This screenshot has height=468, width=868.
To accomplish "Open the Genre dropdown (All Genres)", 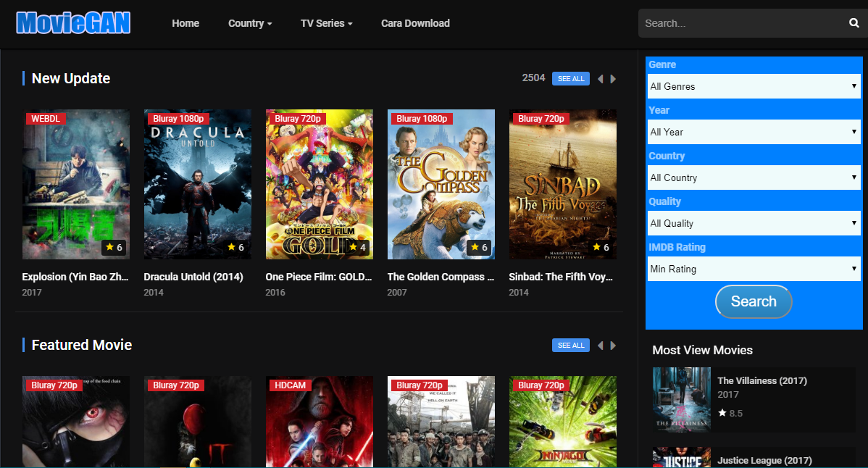I will [x=754, y=86].
